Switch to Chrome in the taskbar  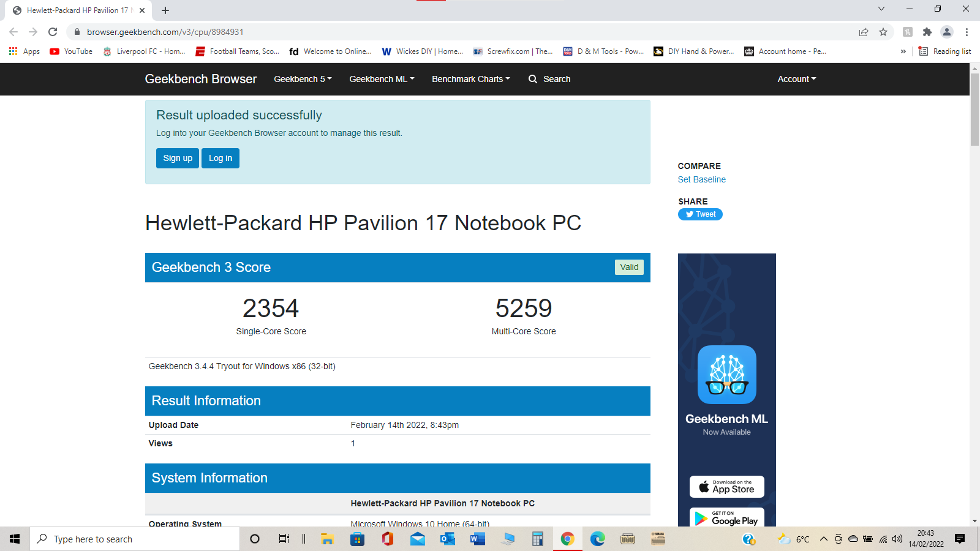(567, 539)
